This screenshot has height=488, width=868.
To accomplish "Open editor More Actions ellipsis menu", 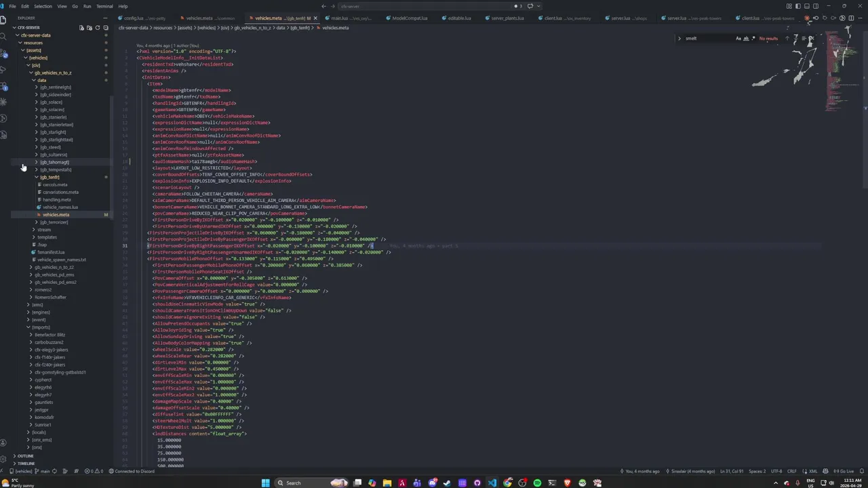I will 861,18.
